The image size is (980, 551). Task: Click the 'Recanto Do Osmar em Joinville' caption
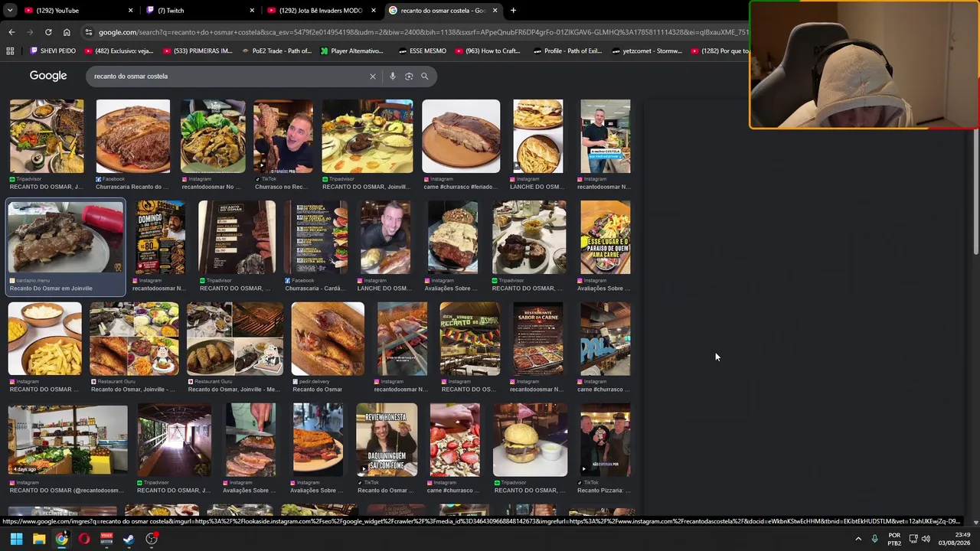tap(51, 289)
